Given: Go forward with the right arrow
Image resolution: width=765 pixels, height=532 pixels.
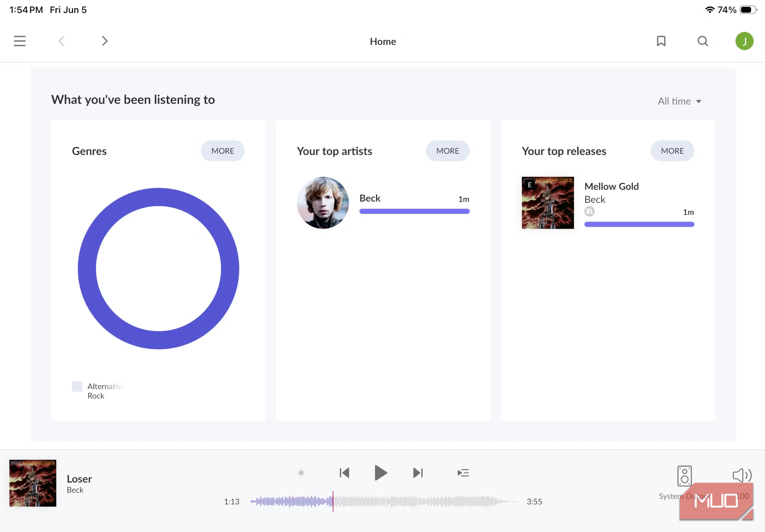Looking at the screenshot, I should tap(104, 41).
